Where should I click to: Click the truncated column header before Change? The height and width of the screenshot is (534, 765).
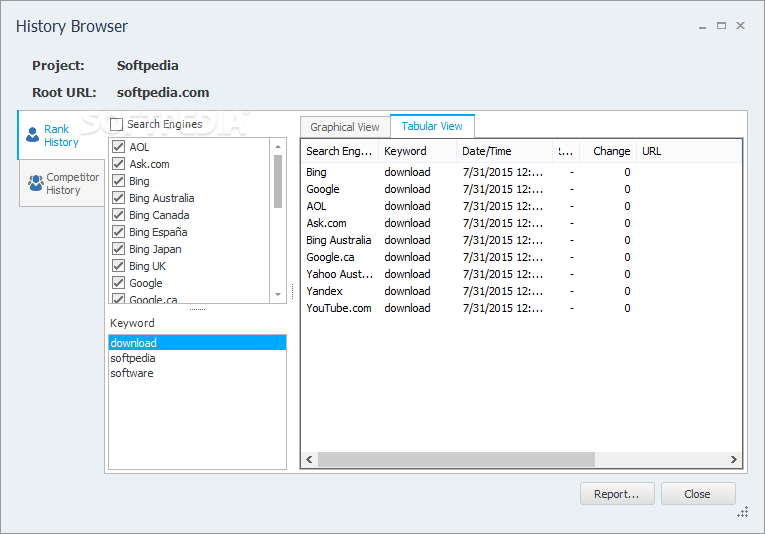(x=566, y=151)
